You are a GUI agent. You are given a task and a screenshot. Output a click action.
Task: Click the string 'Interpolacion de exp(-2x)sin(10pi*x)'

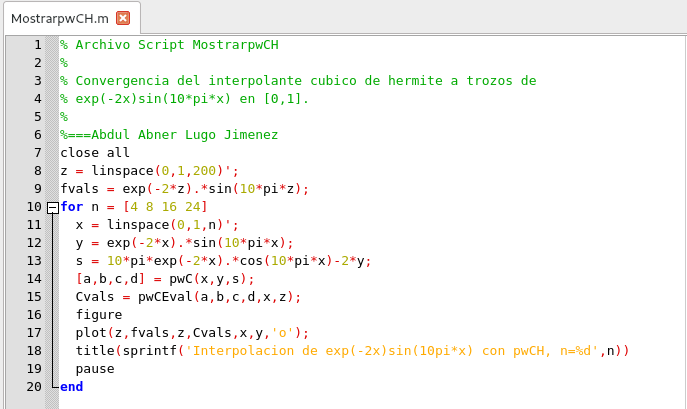(333, 350)
